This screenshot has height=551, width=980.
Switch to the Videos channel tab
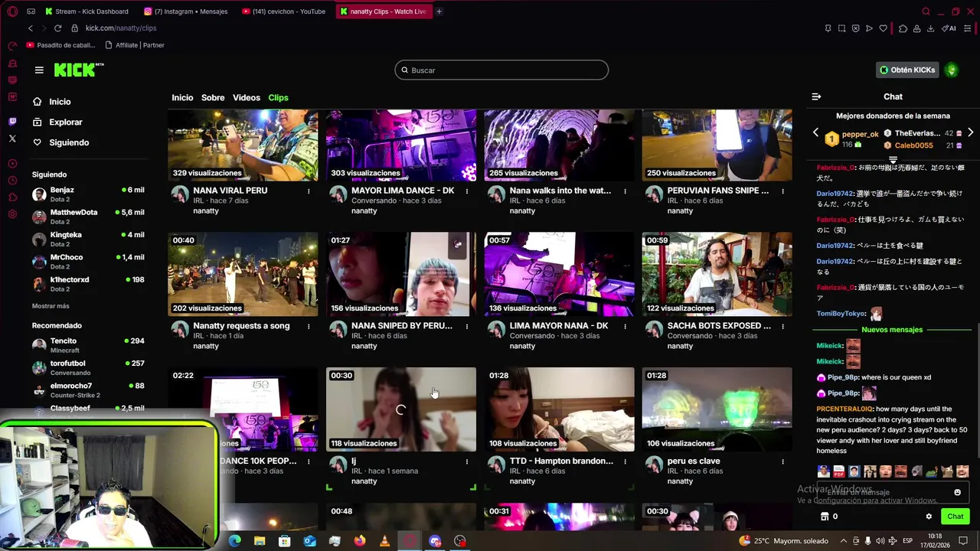[247, 97]
